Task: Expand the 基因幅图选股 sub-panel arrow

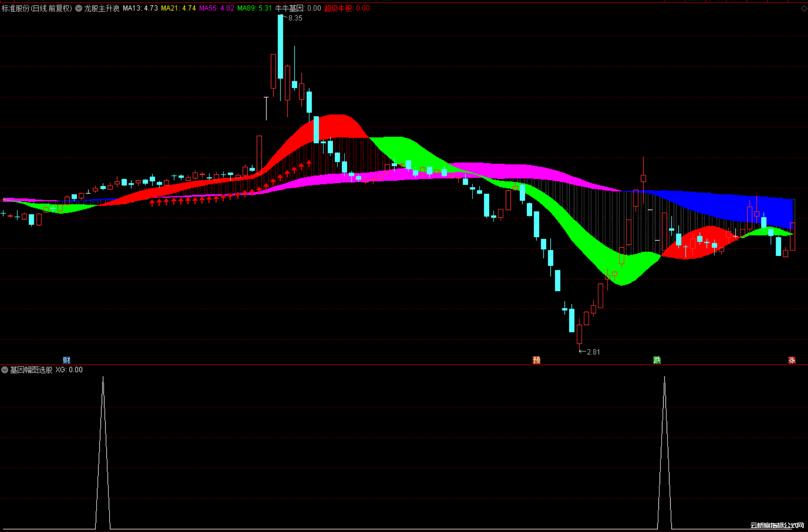Action: (5, 370)
